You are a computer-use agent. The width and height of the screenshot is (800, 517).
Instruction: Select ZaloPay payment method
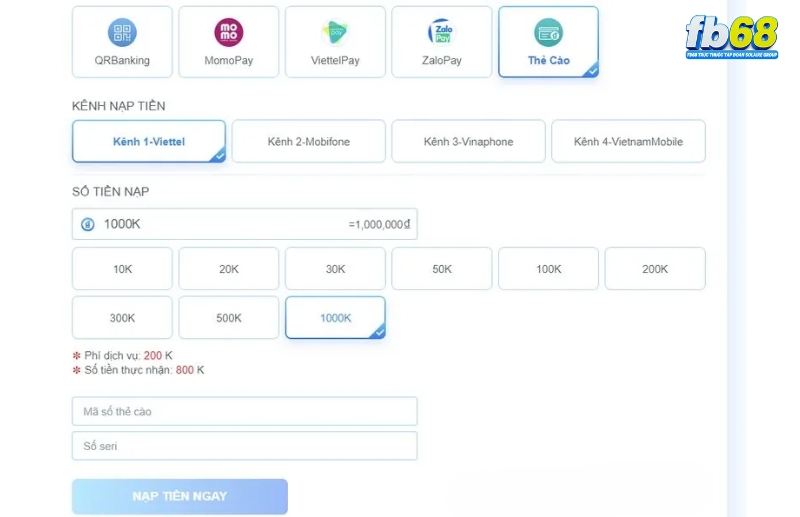click(442, 42)
